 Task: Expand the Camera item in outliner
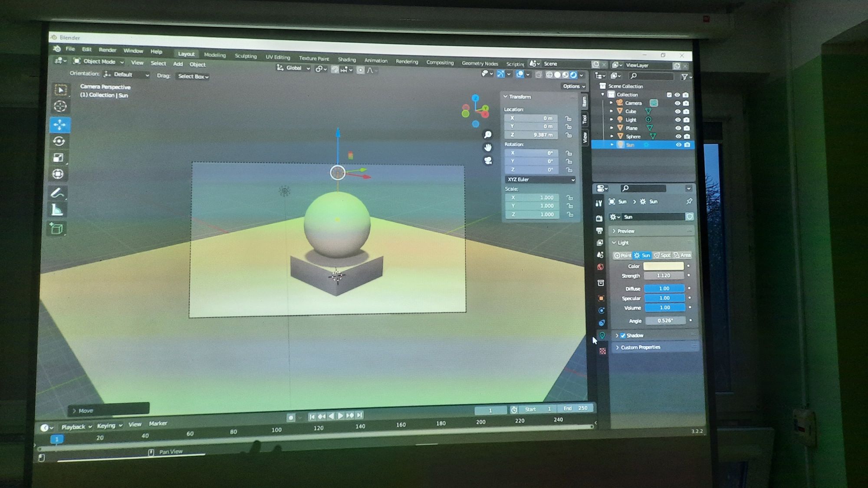click(x=611, y=103)
